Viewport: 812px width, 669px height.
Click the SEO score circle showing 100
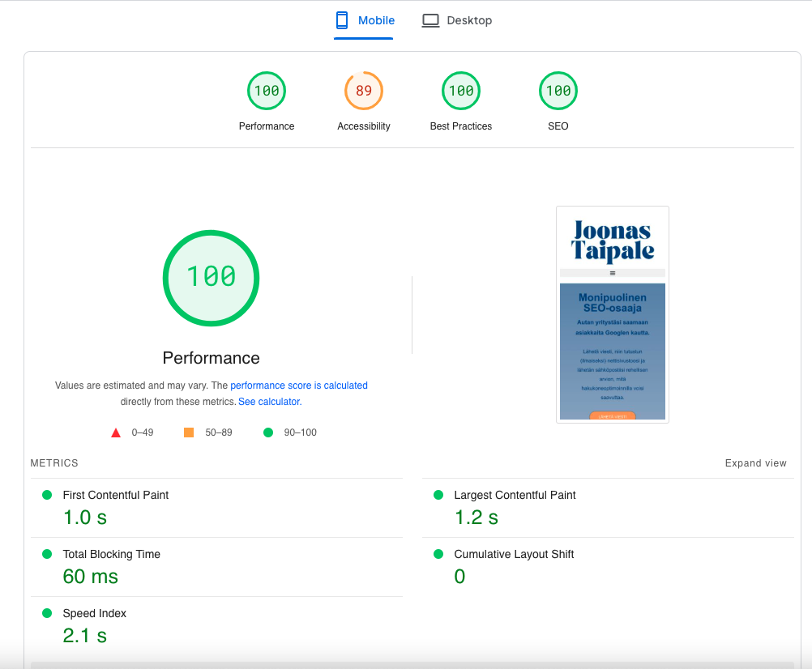[x=558, y=91]
